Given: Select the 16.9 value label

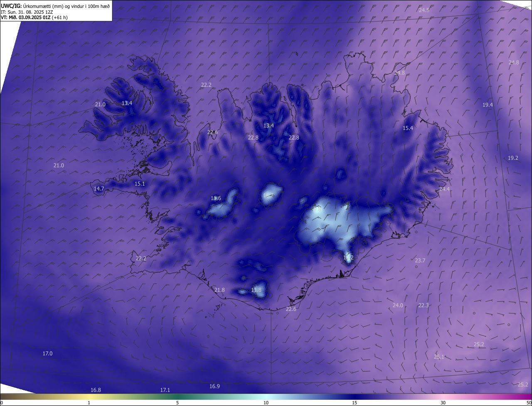Looking at the screenshot, I should pyautogui.click(x=214, y=386).
